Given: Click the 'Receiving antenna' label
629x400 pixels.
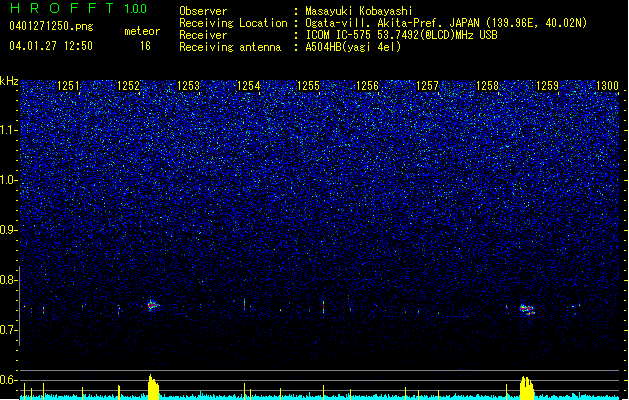Looking at the screenshot, I should click(x=230, y=47).
